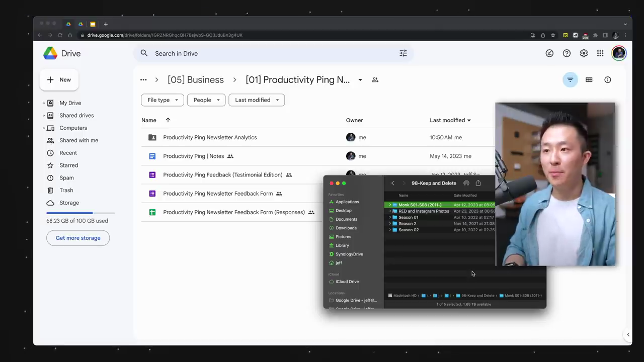Open the Last modified filter dropdown
Screen dimensions: 644x362
(257, 100)
